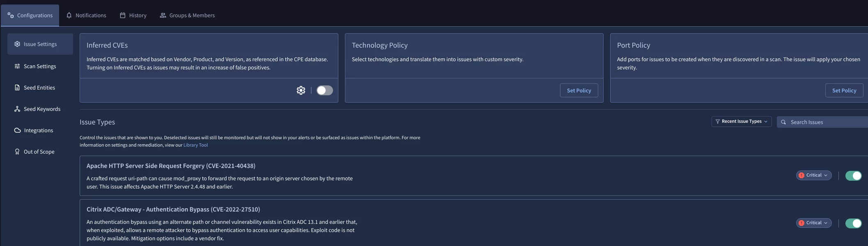Select the Scan Settings sliders icon
Viewport: 868px width, 246px height.
click(x=17, y=66)
